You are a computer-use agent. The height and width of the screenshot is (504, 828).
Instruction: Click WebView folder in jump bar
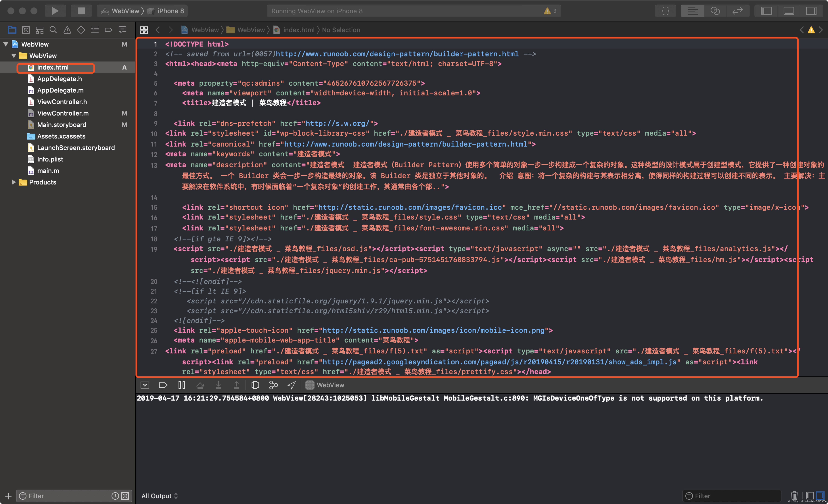point(246,30)
